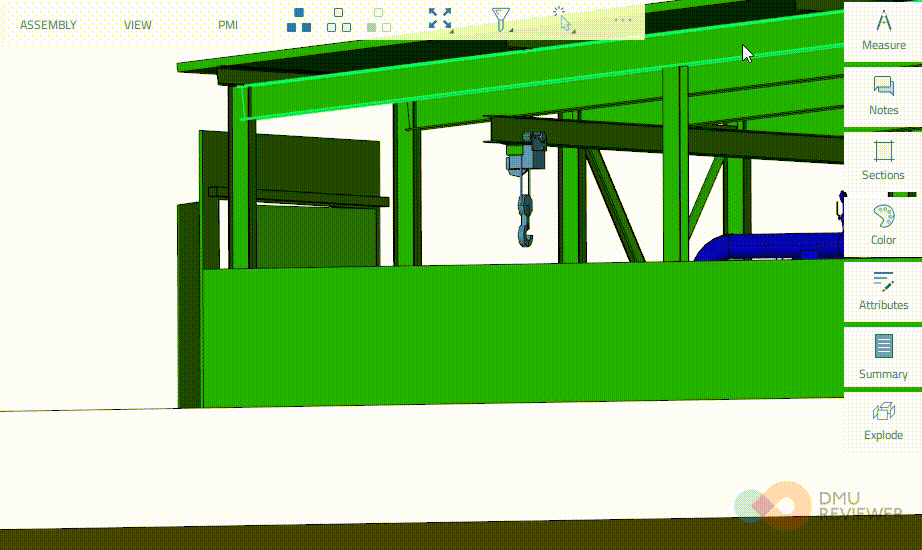
Task: Activate the Sections tool
Action: (883, 161)
